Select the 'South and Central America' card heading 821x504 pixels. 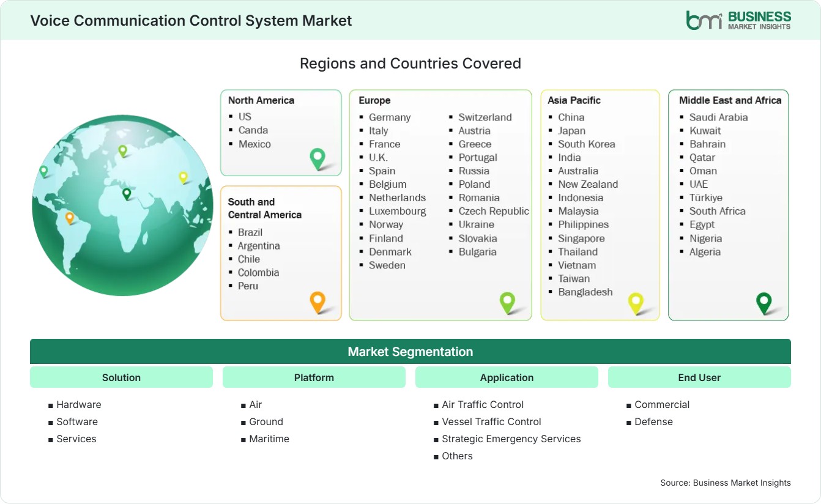click(265, 208)
